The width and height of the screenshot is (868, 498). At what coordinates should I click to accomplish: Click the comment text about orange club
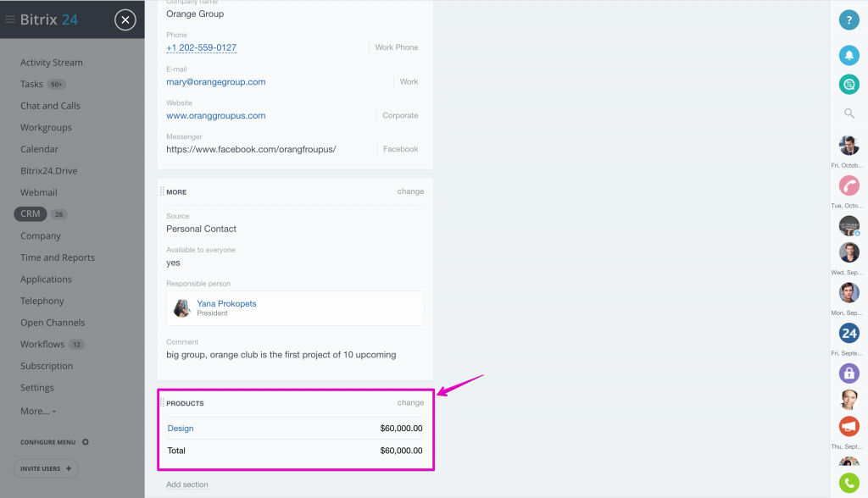[x=281, y=355]
